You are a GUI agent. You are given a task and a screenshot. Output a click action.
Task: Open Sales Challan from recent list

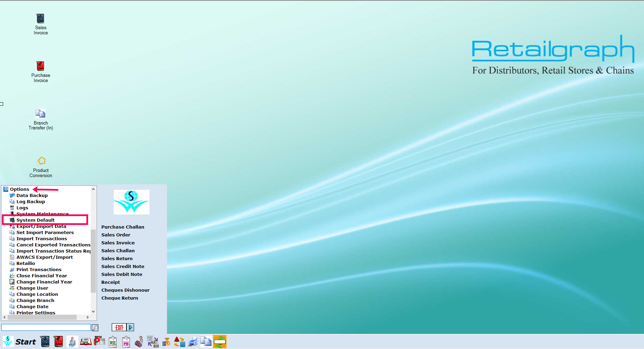click(118, 251)
